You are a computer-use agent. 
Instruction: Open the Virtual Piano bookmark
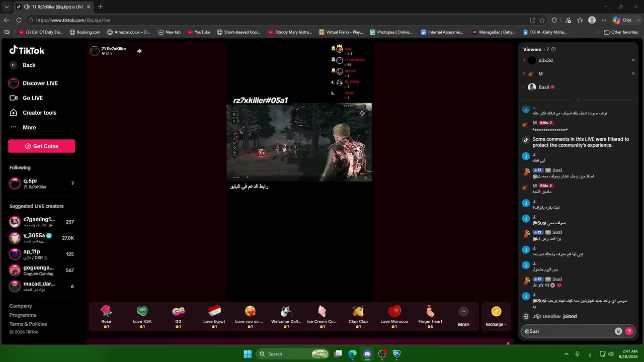341,32
